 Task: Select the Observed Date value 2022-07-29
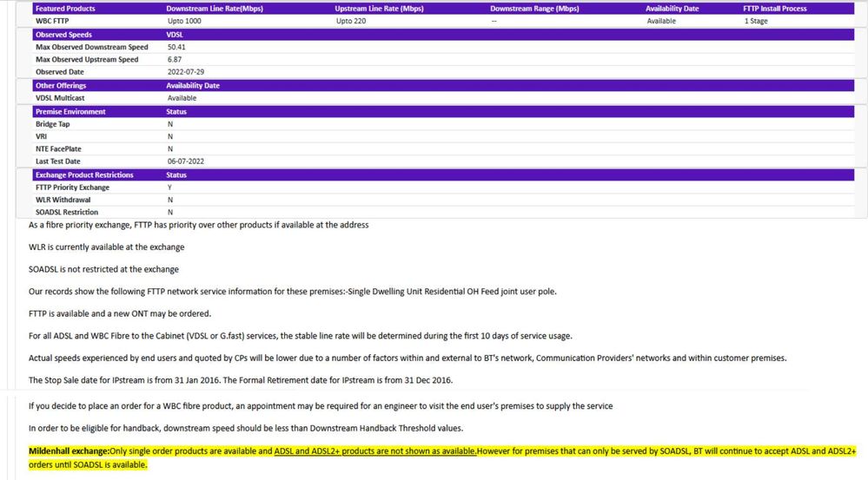click(186, 72)
